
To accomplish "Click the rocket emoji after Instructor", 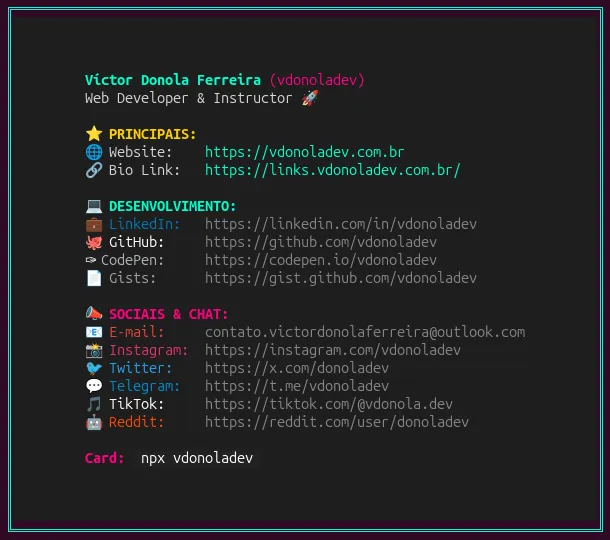I will pyautogui.click(x=310, y=98).
